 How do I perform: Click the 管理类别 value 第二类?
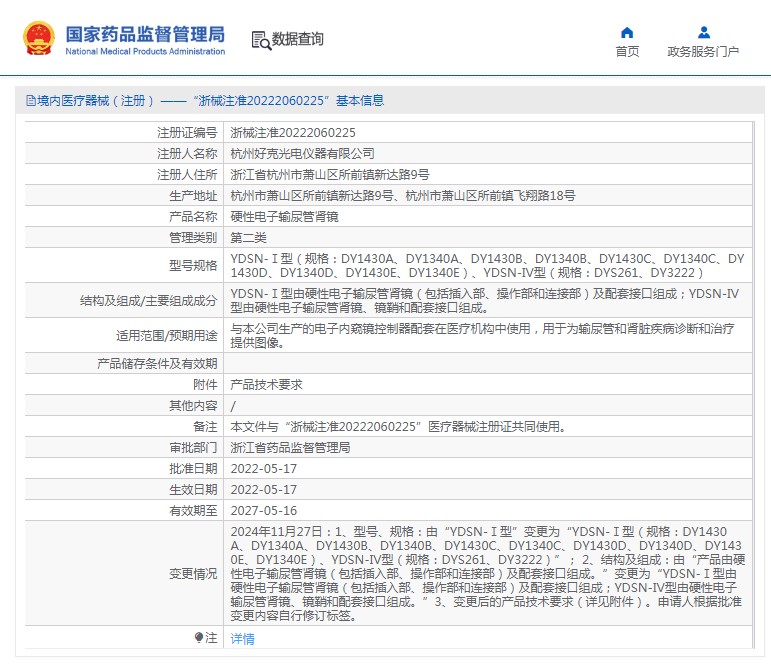[248, 237]
